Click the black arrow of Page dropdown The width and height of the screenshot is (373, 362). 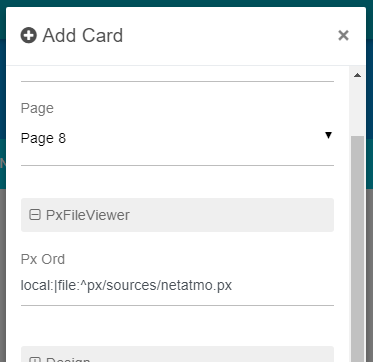pyautogui.click(x=328, y=135)
